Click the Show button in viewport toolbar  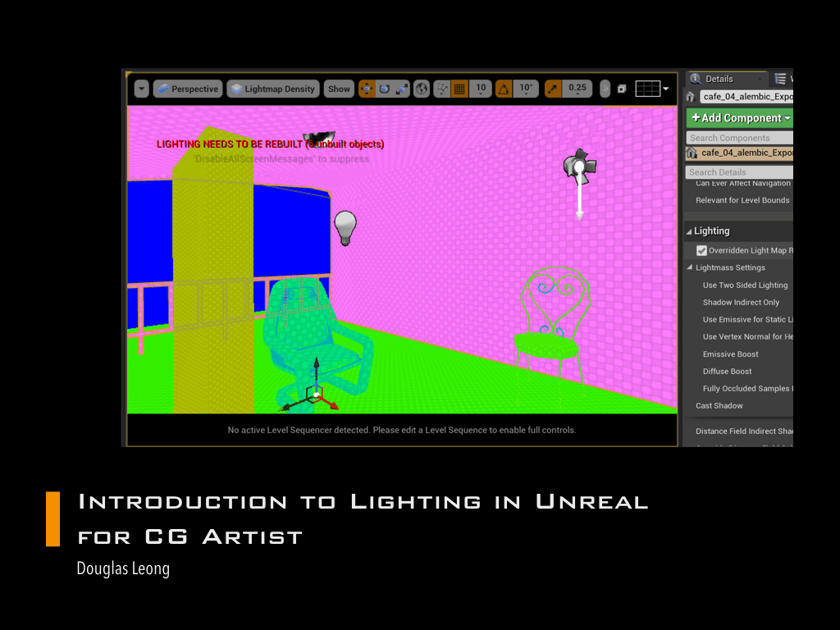point(339,89)
